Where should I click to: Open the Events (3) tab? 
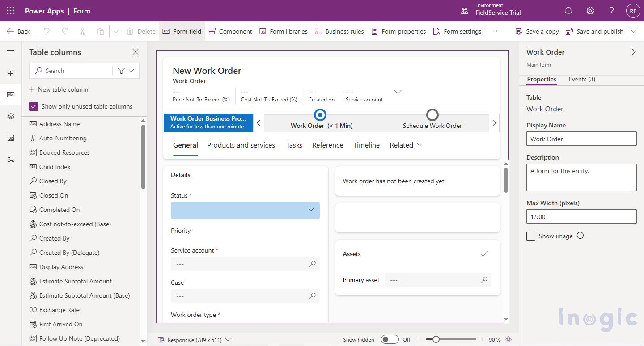tap(582, 79)
